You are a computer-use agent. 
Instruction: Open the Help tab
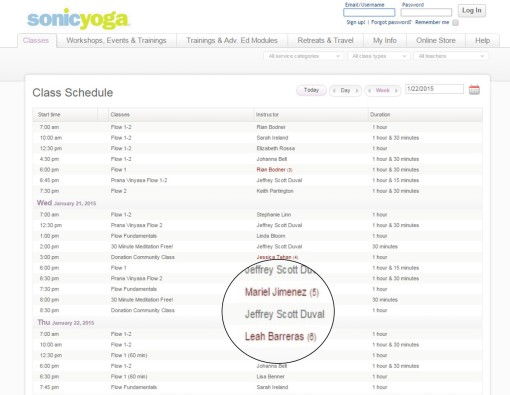tap(482, 40)
